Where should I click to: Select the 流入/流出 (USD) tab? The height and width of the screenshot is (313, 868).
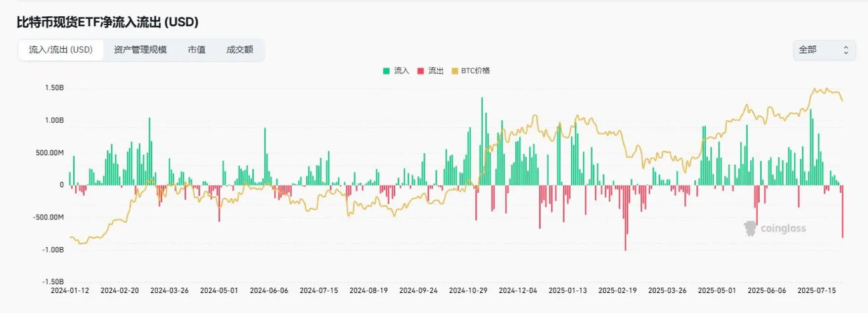point(61,50)
